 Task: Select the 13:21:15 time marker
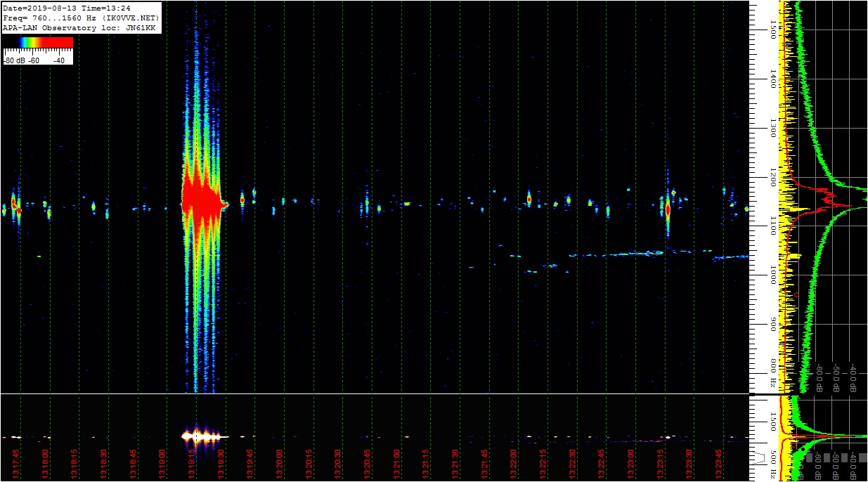(x=426, y=465)
